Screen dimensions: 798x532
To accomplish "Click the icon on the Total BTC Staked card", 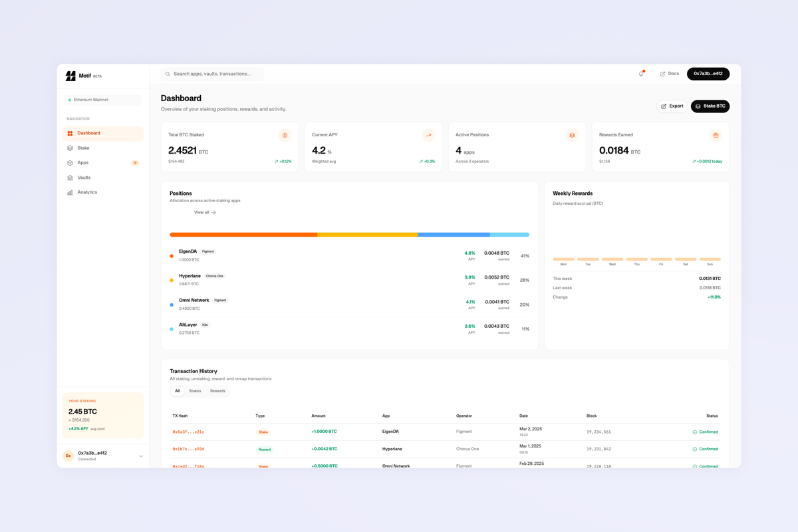I will click(285, 135).
